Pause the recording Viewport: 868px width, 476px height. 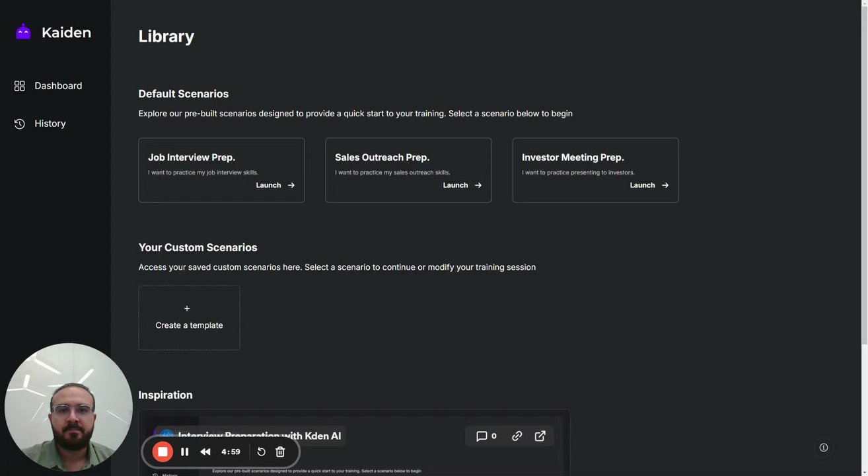[185, 452]
